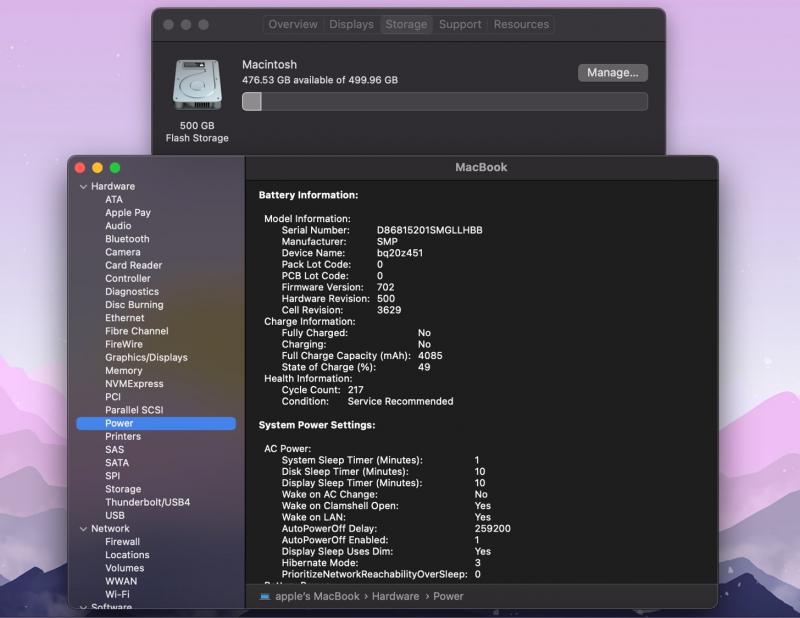Expand the Software section in sidebar
800x618 pixels.
click(83, 607)
